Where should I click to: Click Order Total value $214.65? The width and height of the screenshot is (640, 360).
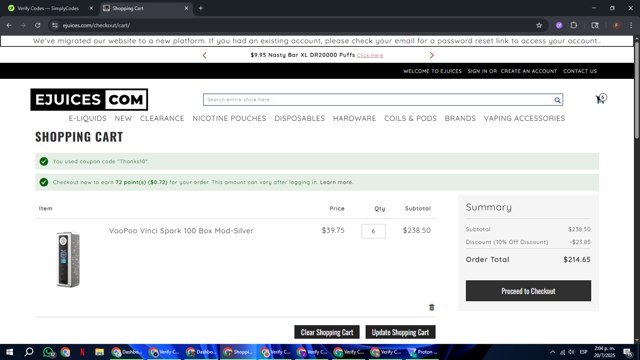click(x=577, y=260)
